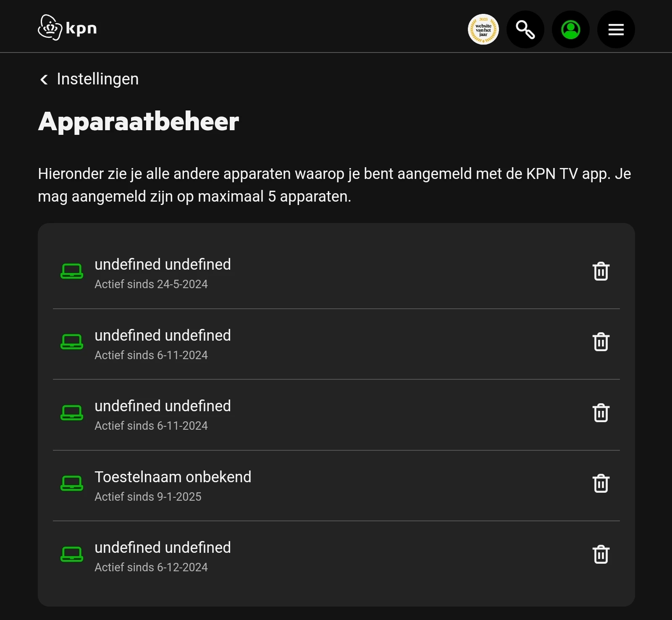Select the 'Actief sinds 6-12-2024' text
This screenshot has height=620, width=672.
point(151,567)
